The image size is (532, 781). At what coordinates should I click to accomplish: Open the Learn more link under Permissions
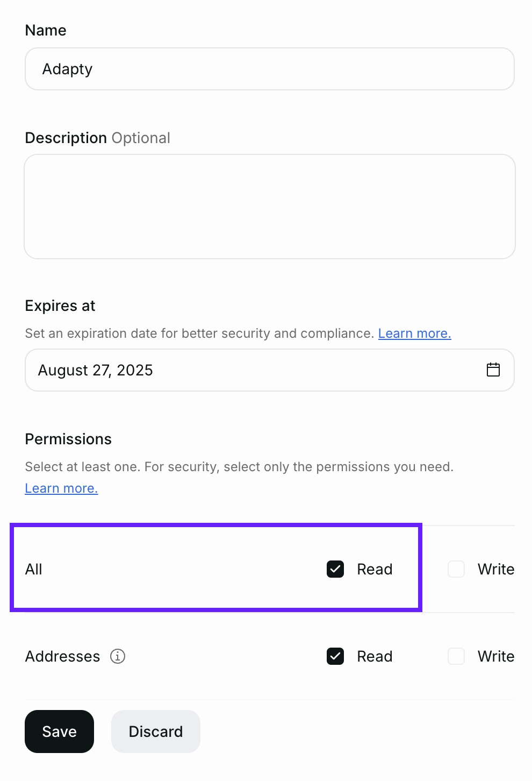(61, 488)
